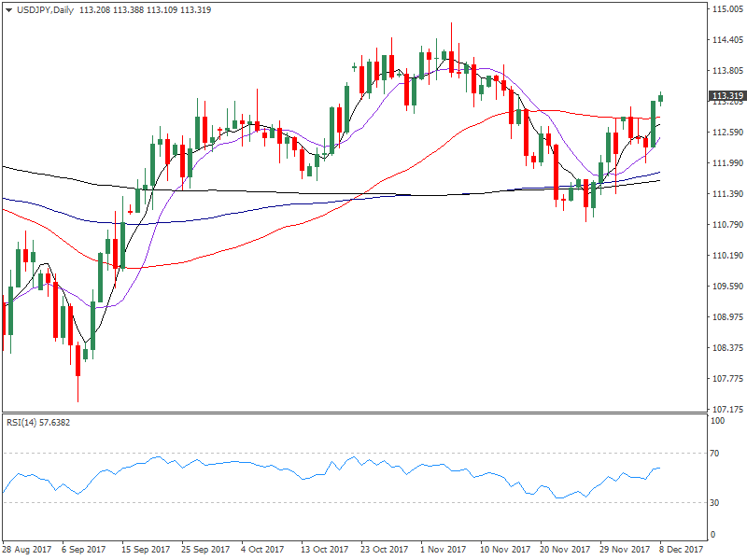Click the small green doji cross near 23 Oct
The image size is (747, 560).
[x=354, y=67]
